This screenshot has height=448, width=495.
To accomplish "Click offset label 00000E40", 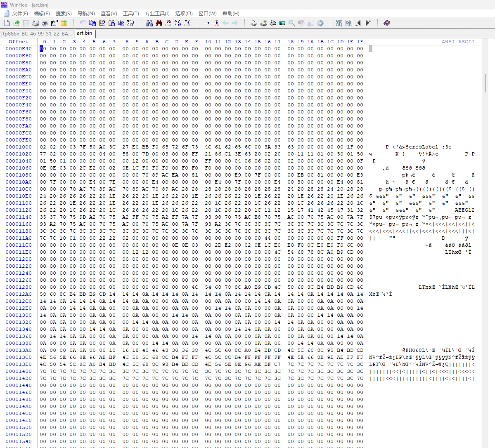I will click(19, 49).
